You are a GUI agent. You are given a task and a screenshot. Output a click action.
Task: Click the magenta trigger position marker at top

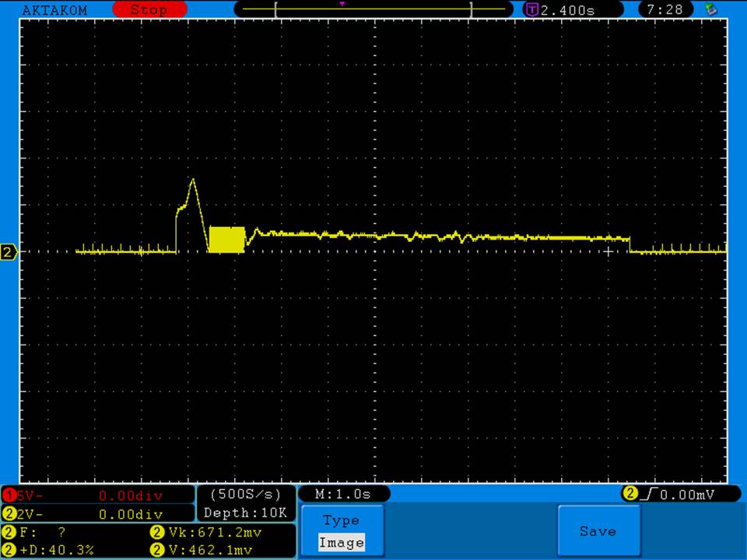click(342, 5)
